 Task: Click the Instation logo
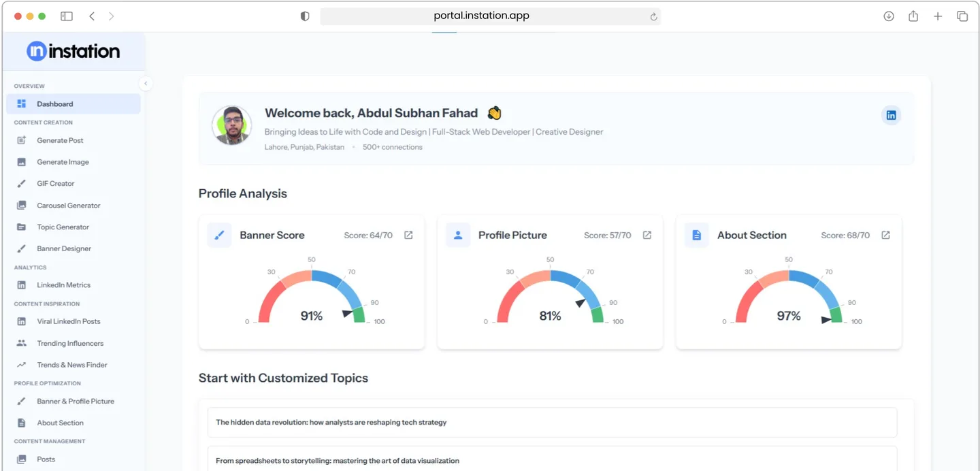(x=73, y=51)
